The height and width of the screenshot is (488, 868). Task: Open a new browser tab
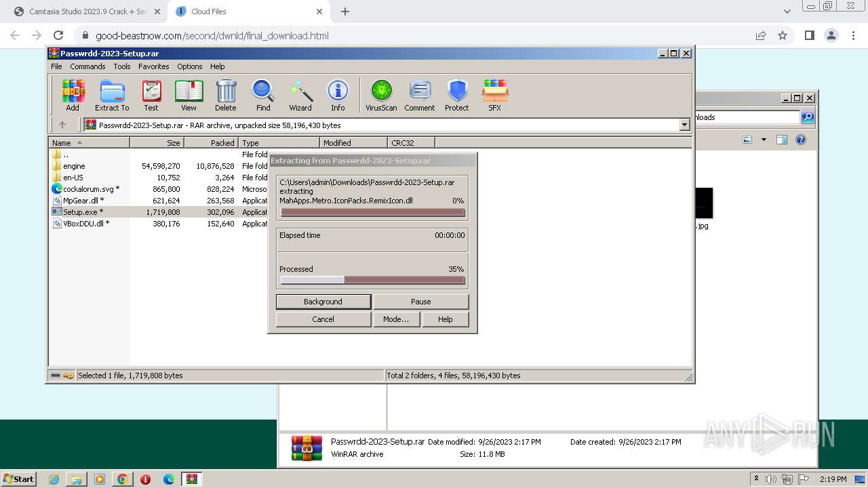(345, 12)
